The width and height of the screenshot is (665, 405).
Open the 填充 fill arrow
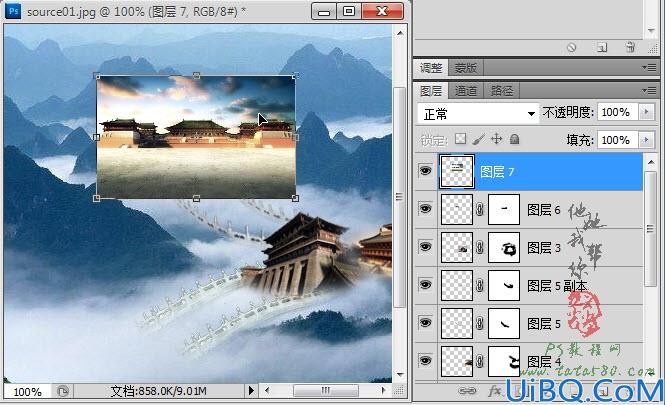(647, 140)
